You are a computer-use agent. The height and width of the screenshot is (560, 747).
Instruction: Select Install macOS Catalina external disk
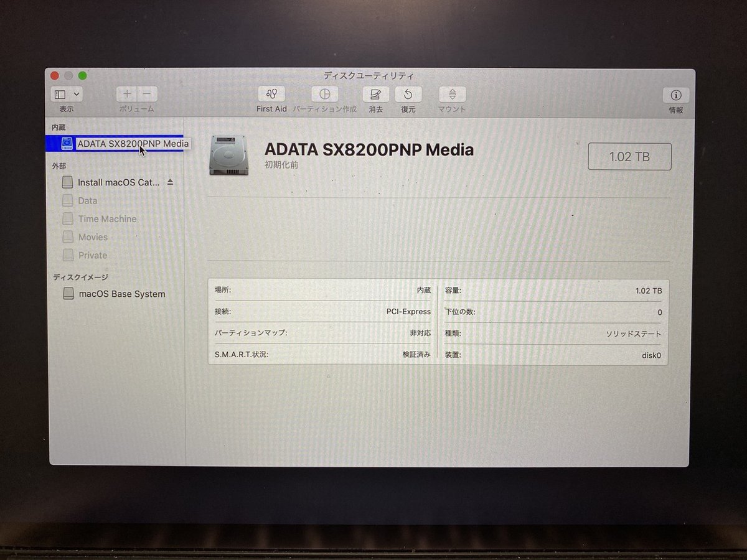[118, 183]
